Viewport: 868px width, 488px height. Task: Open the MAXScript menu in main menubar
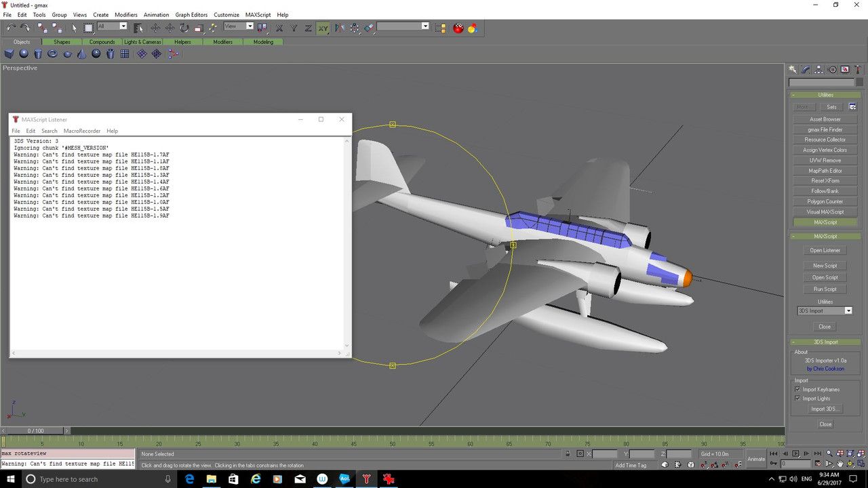coord(258,15)
